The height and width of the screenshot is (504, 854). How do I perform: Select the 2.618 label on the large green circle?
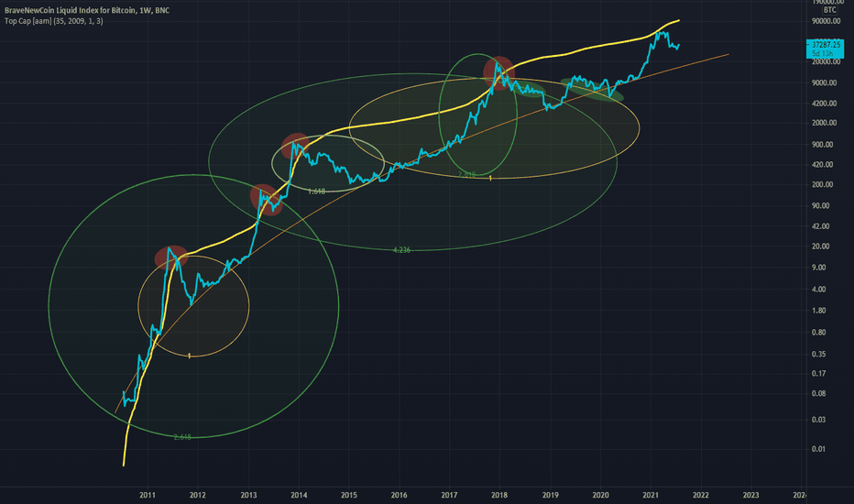click(182, 437)
